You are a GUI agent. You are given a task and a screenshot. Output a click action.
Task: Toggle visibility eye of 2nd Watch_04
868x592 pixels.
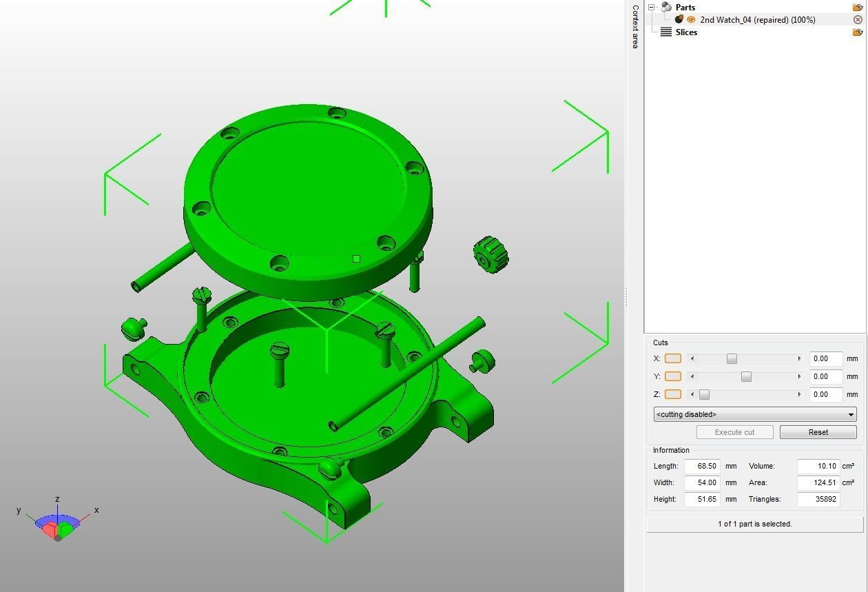[691, 19]
